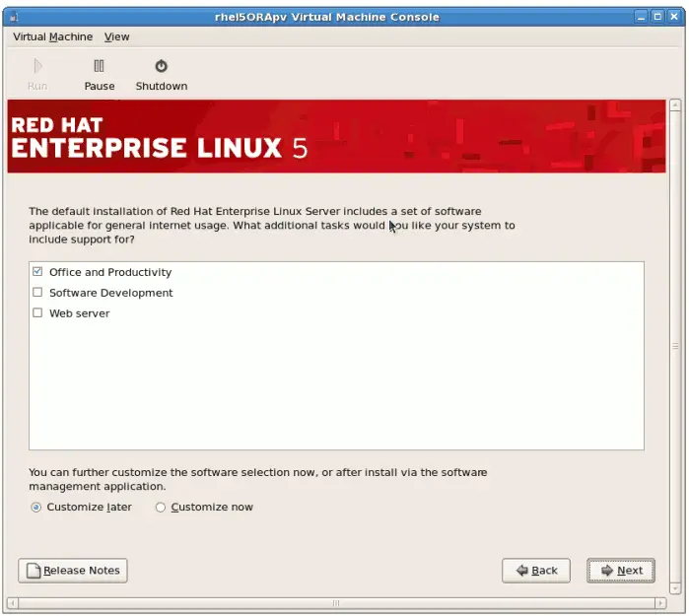The width and height of the screenshot is (689, 616).
Task: Enable the Software Development checkbox
Action: 37,293
